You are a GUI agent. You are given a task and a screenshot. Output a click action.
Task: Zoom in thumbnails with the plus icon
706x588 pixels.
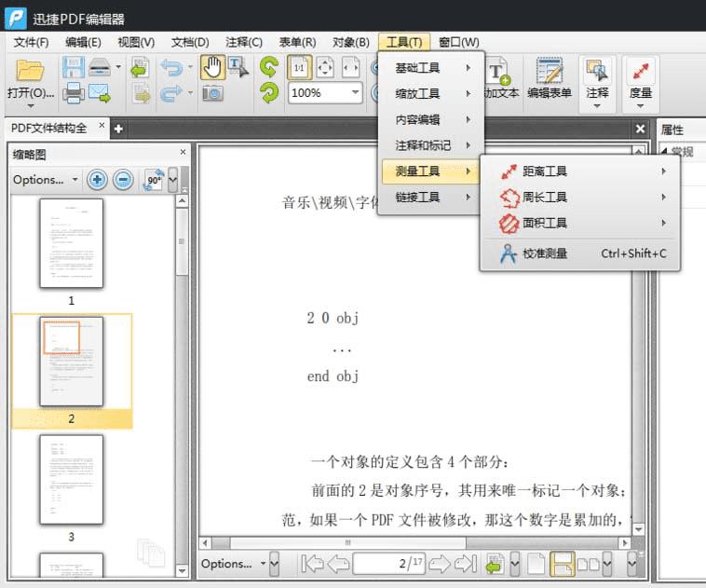click(97, 180)
